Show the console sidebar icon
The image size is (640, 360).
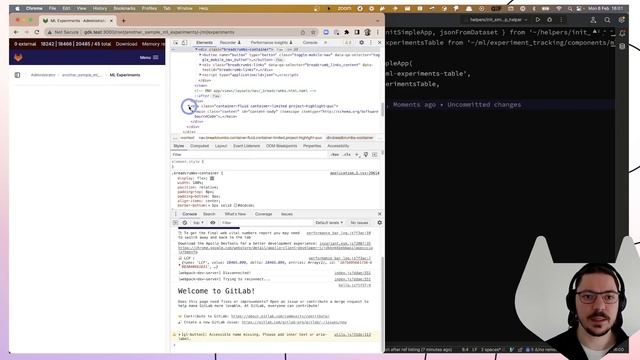click(x=176, y=223)
